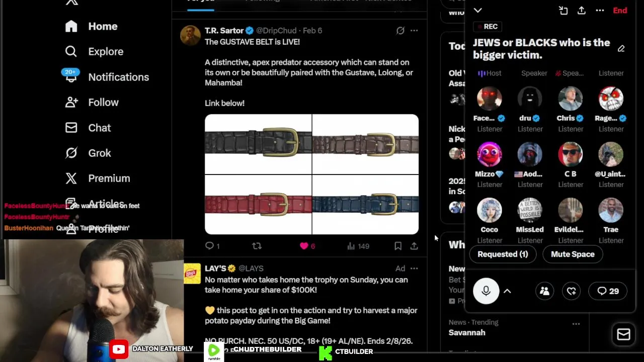
Task: Open the floating messages envelope button
Action: click(x=624, y=334)
